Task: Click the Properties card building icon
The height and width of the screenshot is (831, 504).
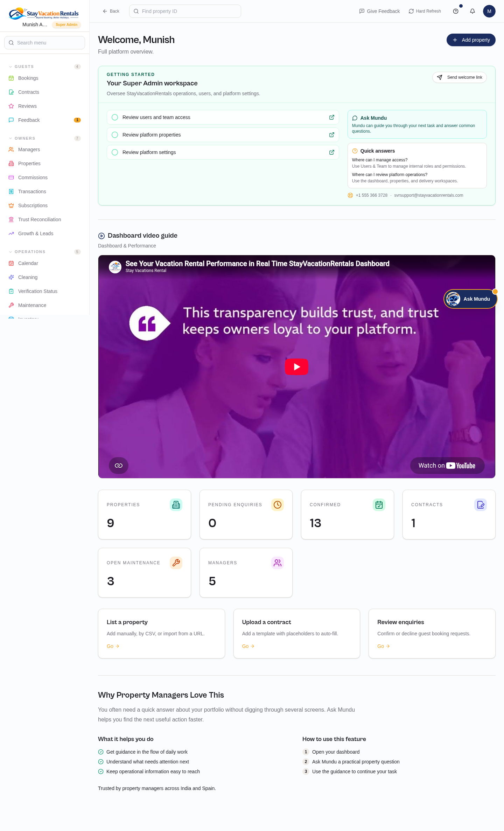Action: point(176,505)
